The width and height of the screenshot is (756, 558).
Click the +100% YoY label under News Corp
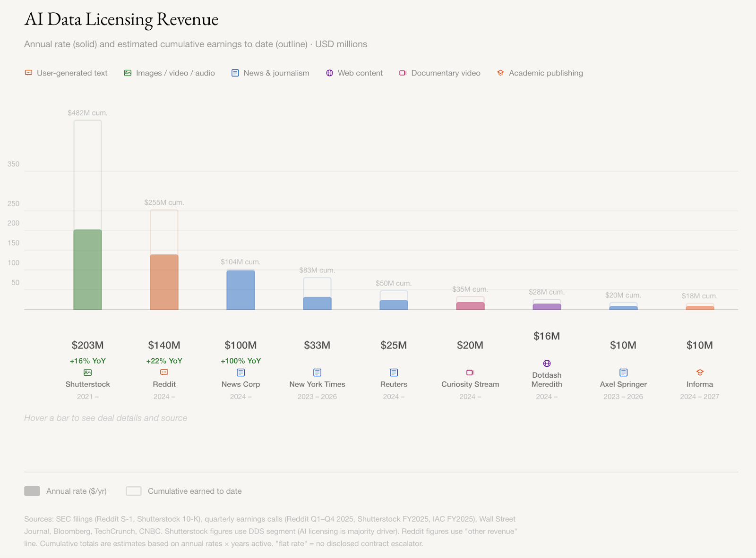[241, 361]
